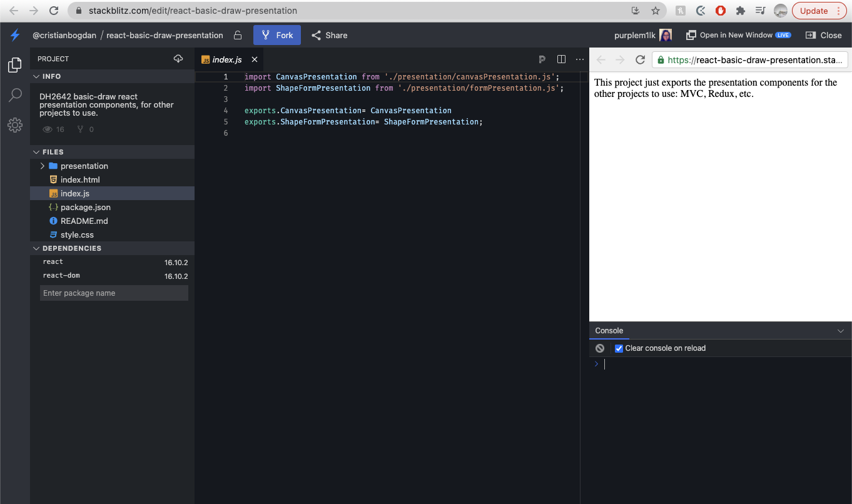Click the project privacy lock icon
The width and height of the screenshot is (852, 504).
pyautogui.click(x=237, y=35)
